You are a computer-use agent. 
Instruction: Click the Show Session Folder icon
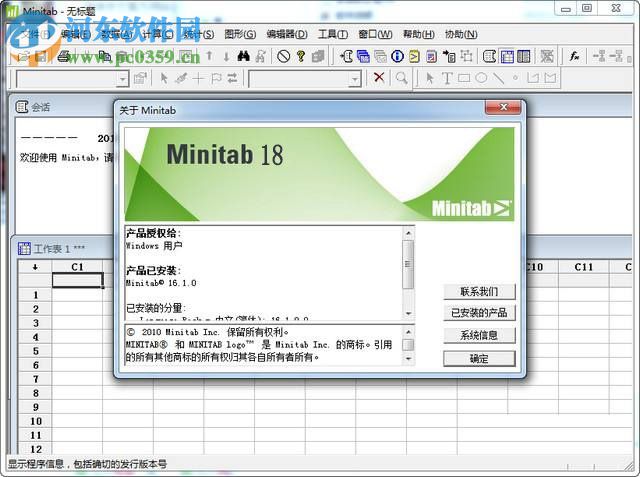(x=347, y=56)
